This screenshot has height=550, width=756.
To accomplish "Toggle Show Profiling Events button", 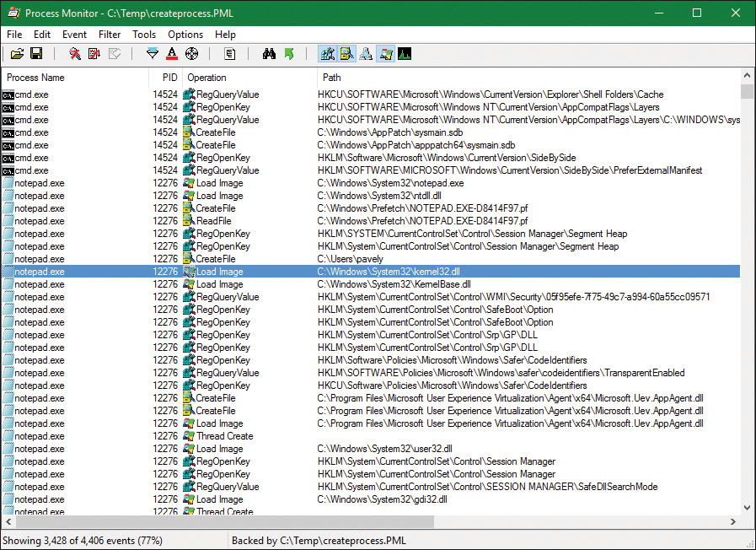I will [x=405, y=54].
